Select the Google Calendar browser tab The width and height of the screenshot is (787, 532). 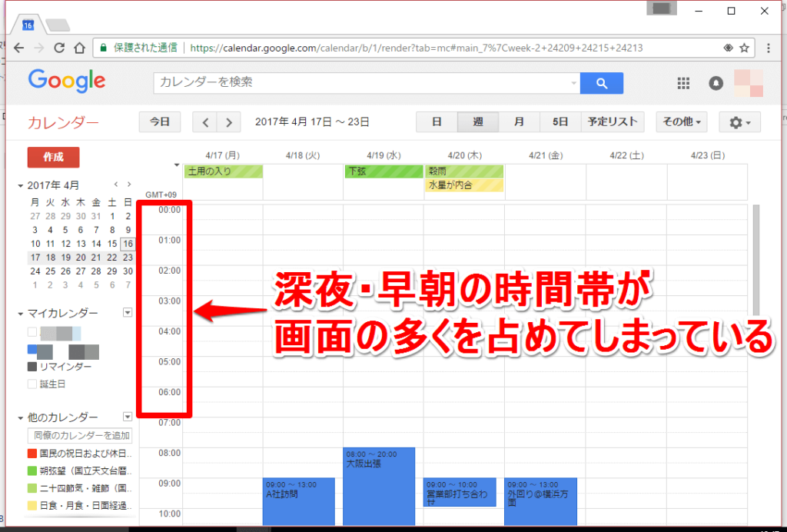tap(28, 25)
